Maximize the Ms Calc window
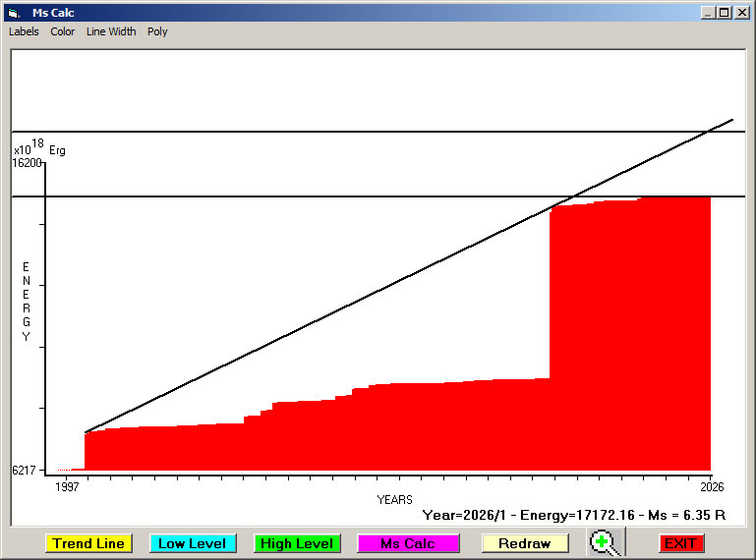This screenshot has height=560, width=756. coord(725,13)
